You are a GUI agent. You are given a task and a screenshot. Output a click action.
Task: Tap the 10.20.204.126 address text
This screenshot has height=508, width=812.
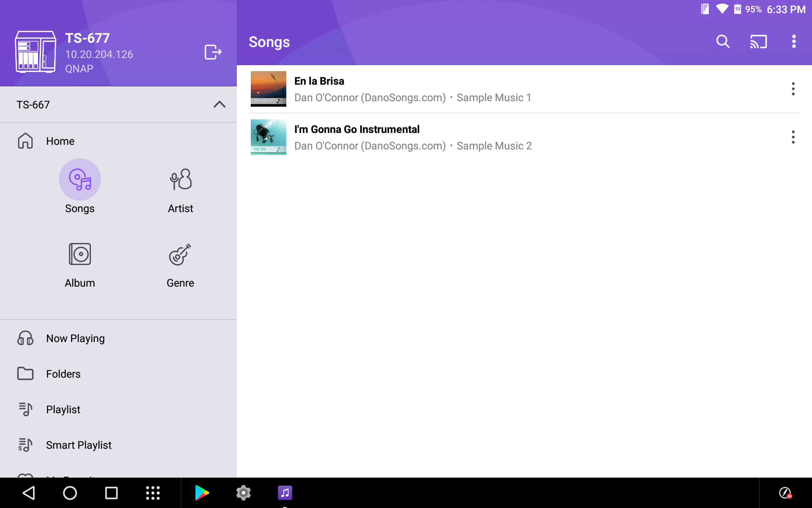(99, 54)
